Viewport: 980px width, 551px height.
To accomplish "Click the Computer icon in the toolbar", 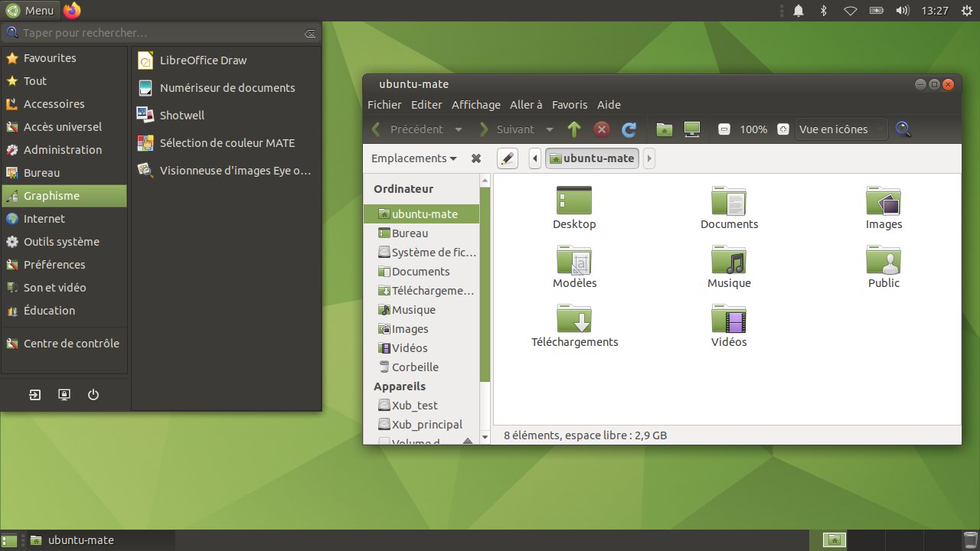I will click(692, 129).
